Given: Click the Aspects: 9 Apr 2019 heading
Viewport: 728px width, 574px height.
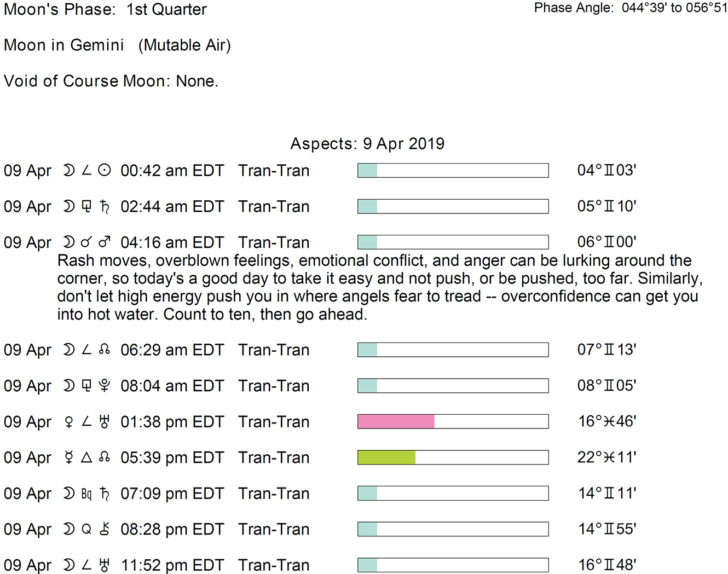Looking at the screenshot, I should 367,143.
